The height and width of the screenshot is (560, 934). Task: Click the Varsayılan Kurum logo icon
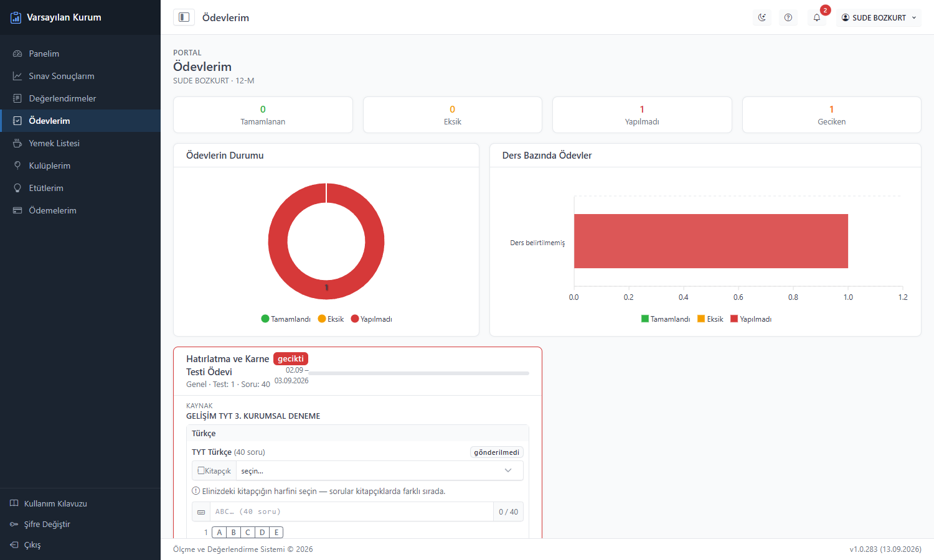pos(16,17)
